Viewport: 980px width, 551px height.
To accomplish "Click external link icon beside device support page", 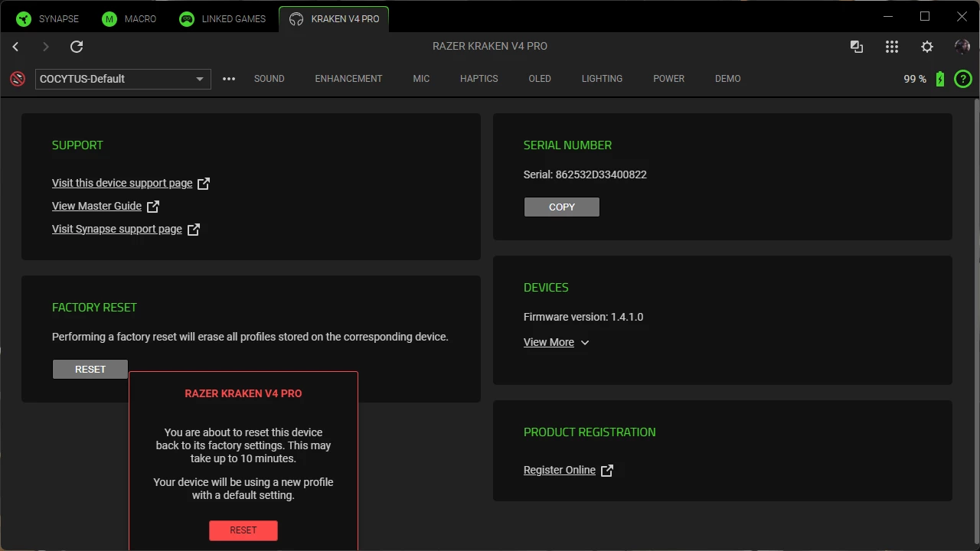I will (x=204, y=184).
